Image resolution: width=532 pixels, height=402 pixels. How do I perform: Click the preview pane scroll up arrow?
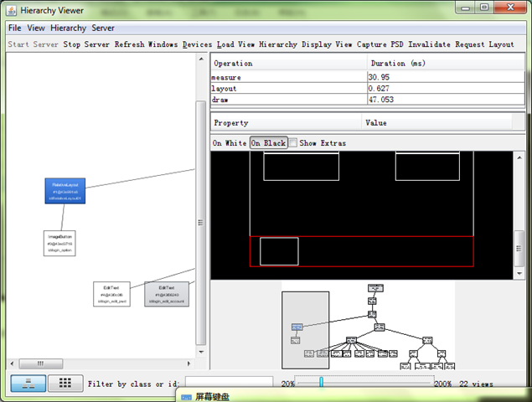pos(519,157)
